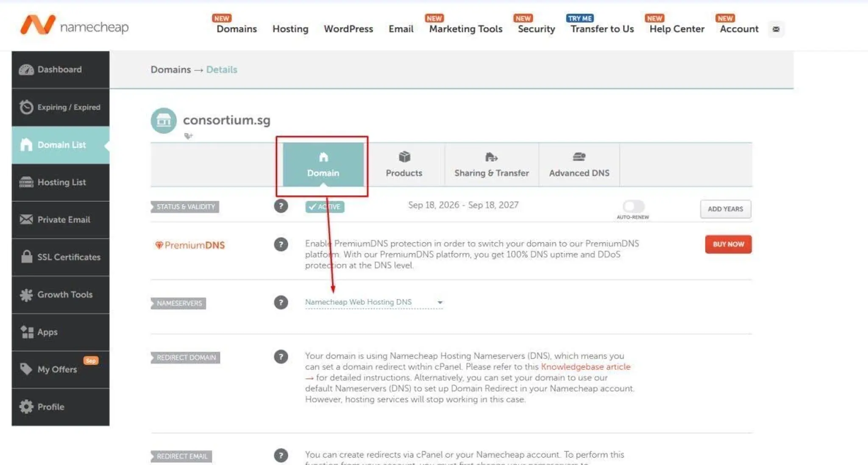Image resolution: width=868 pixels, height=465 pixels.
Task: Click the PremiumDNS logo
Action: pos(190,245)
